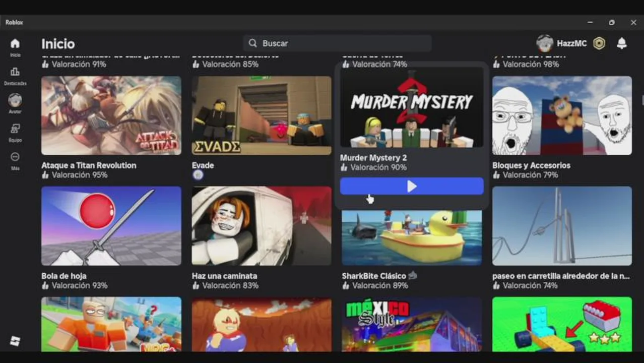Image resolution: width=644 pixels, height=363 pixels.
Task: Click the Valoración 85% rating text
Action: (230, 64)
